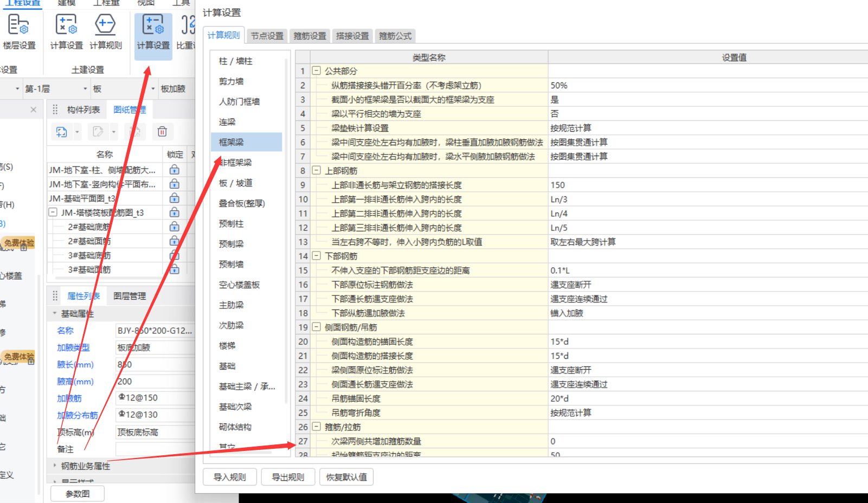This screenshot has width=868, height=503.
Task: Click the 20*d value for 吊筋锚固长度
Action: (x=708, y=398)
